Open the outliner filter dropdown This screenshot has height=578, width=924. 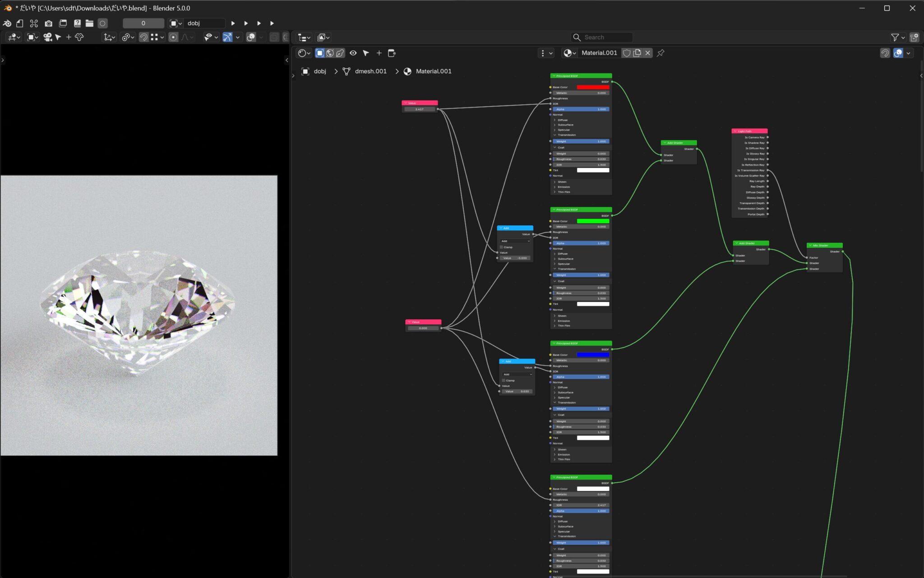[x=898, y=37]
